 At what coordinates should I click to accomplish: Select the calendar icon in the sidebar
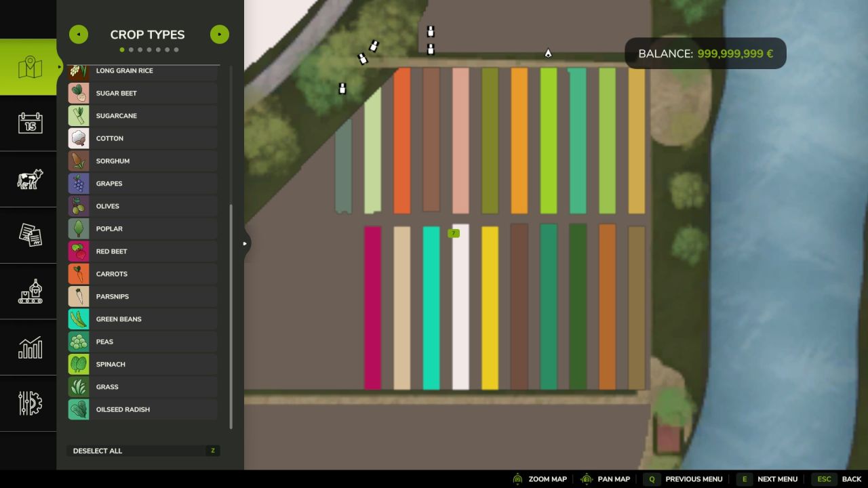[28, 123]
